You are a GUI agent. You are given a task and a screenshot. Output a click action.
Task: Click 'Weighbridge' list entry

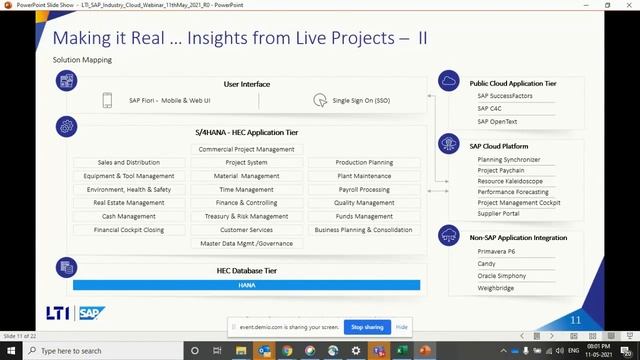[496, 288]
